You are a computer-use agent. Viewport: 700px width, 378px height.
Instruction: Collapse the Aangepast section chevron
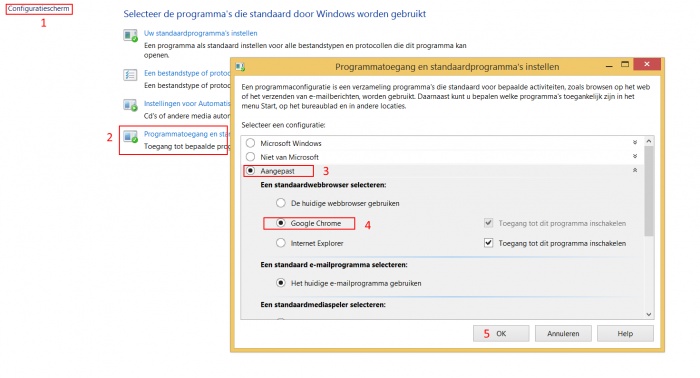635,170
